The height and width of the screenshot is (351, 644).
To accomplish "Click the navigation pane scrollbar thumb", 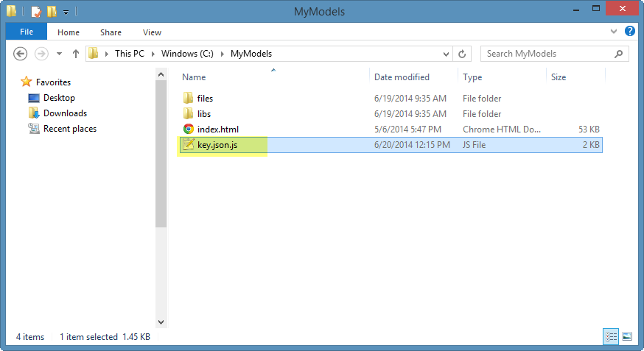I will tap(161, 154).
